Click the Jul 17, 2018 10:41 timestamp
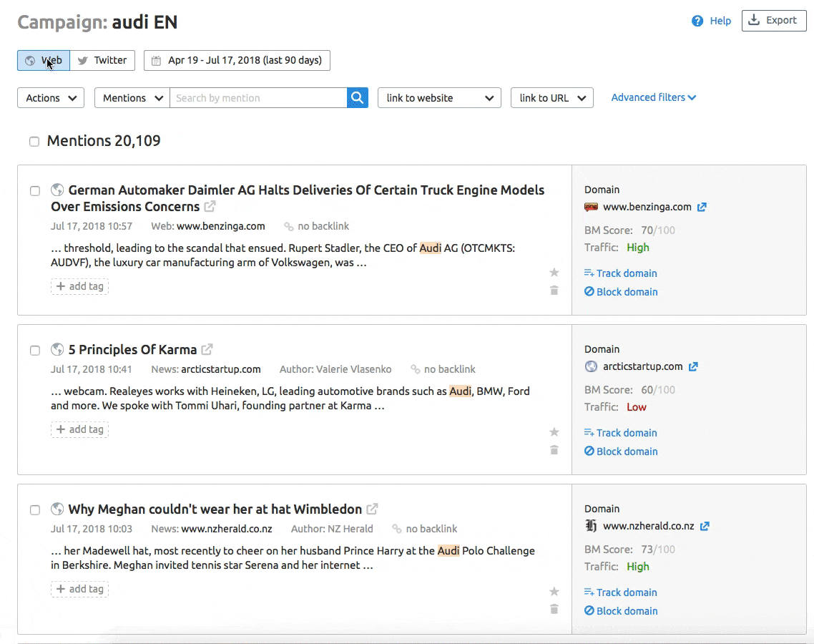Screen dimensions: 814x644 point(92,369)
